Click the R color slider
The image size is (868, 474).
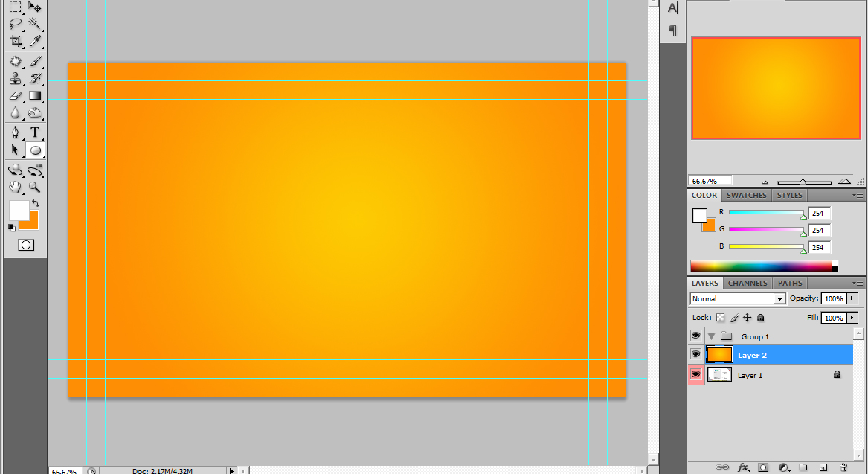tap(766, 212)
